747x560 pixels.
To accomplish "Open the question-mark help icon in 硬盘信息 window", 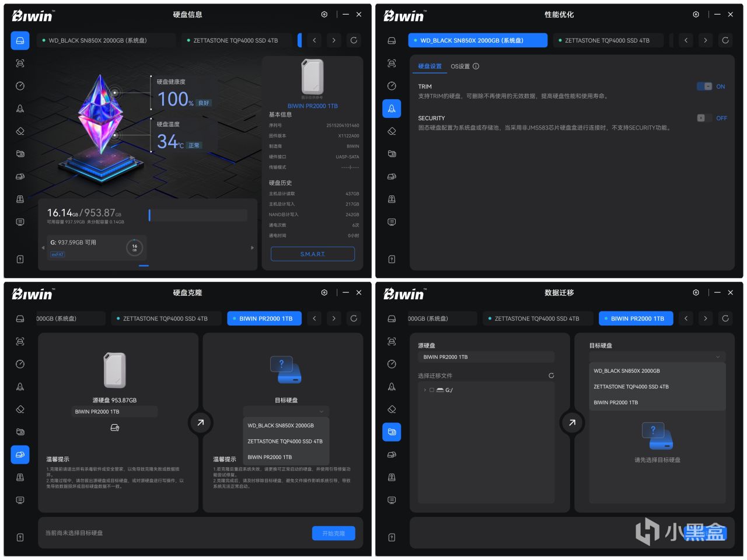I will [x=20, y=259].
